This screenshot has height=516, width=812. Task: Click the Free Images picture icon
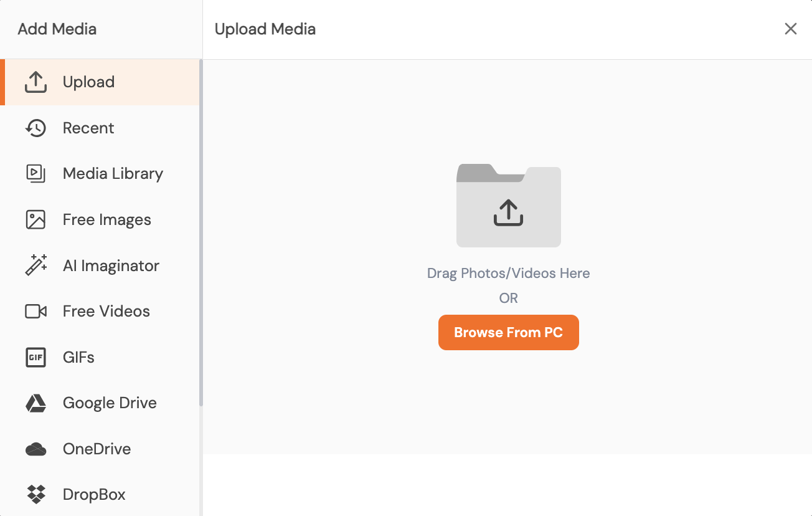point(35,220)
